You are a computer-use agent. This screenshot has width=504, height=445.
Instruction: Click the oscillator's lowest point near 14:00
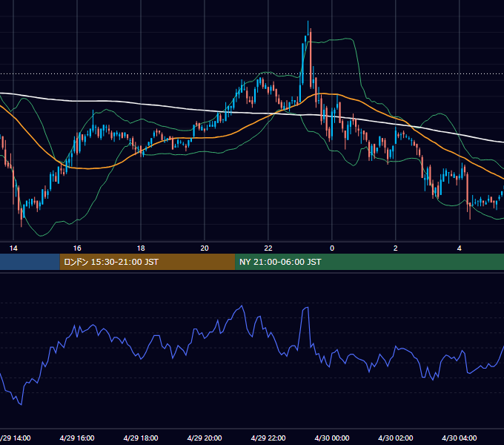coord(21,404)
